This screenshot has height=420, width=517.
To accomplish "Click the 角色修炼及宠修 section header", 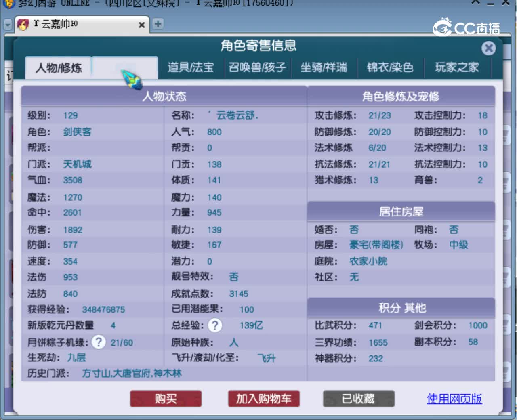I will (401, 96).
